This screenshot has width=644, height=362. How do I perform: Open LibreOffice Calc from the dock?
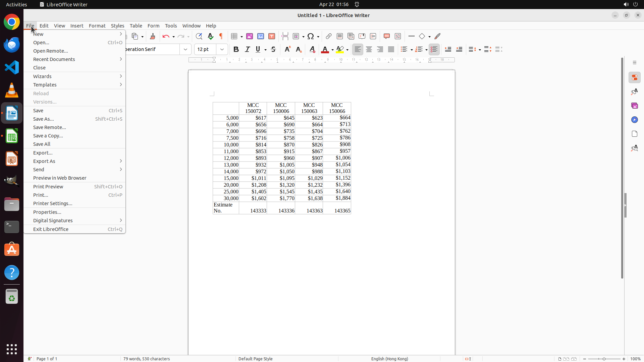[x=12, y=136]
